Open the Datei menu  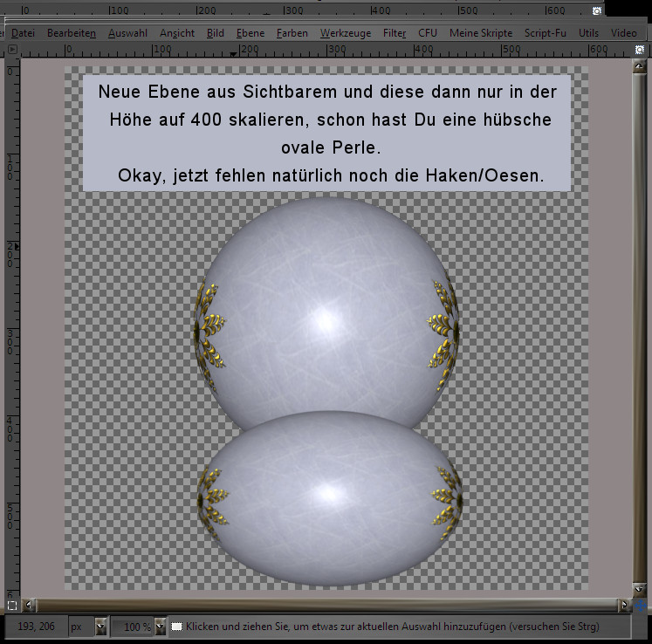[x=23, y=33]
